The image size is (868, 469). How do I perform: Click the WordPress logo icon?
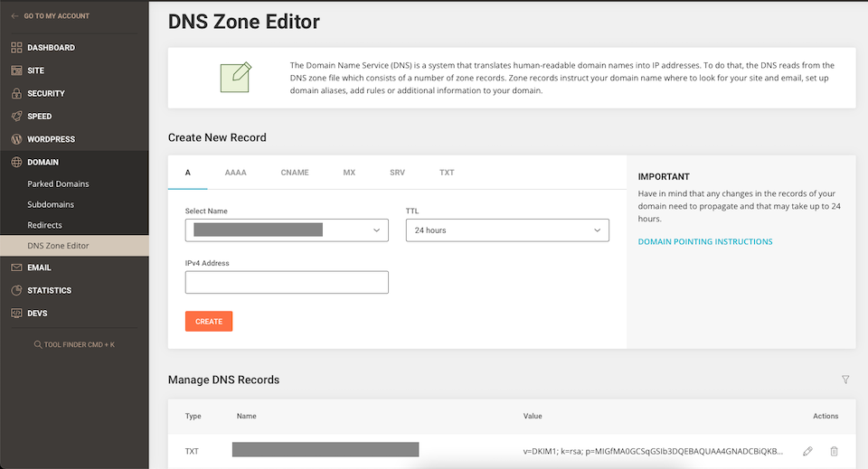coord(16,140)
